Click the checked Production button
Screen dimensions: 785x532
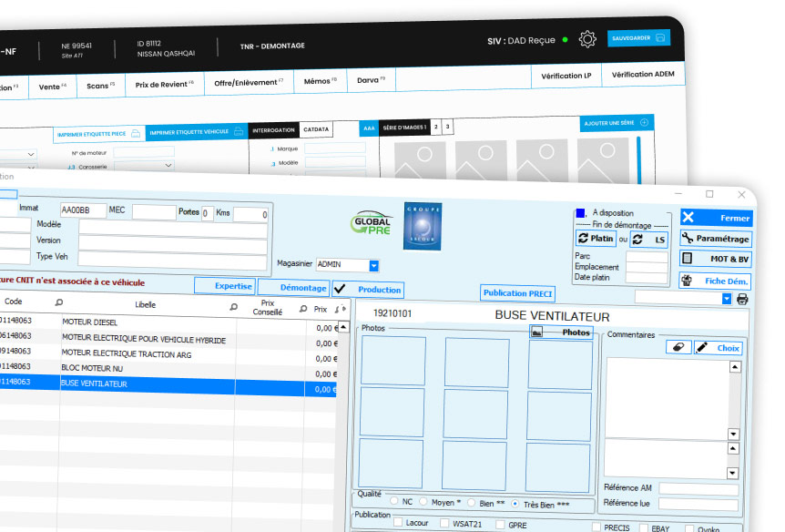(368, 290)
